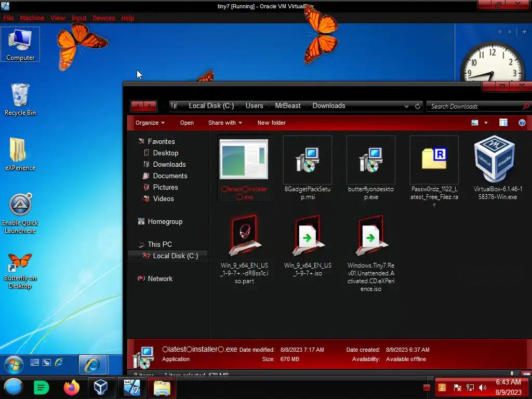Open Pictures in the navigation pane

pyautogui.click(x=165, y=187)
